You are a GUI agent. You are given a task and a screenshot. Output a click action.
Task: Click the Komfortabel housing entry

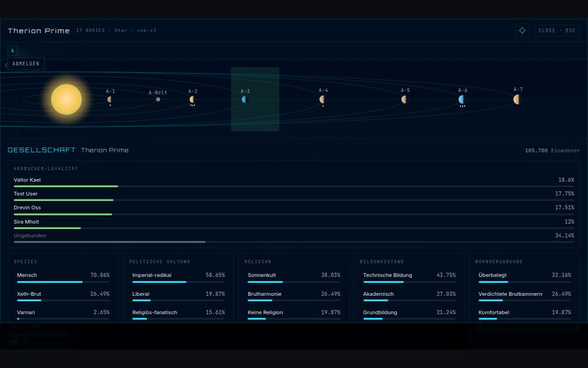pyautogui.click(x=525, y=315)
